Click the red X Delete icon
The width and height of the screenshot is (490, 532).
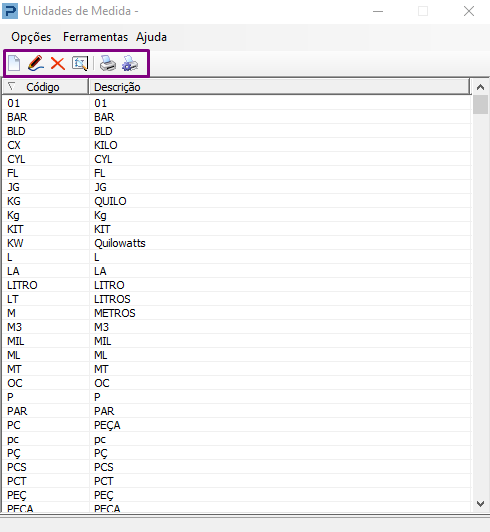(x=58, y=63)
